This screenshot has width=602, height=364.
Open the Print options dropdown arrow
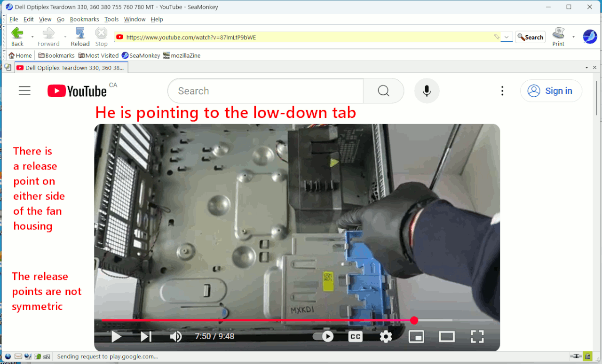(x=573, y=37)
